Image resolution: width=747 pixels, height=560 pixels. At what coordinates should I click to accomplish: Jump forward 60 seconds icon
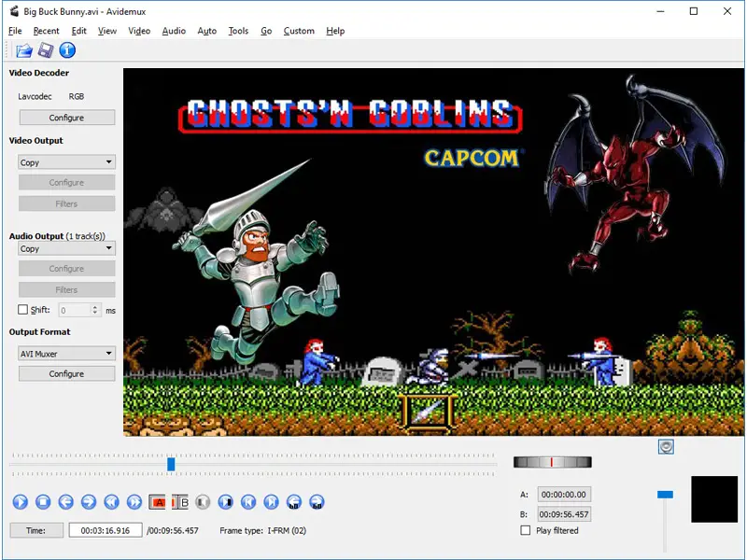[317, 502]
